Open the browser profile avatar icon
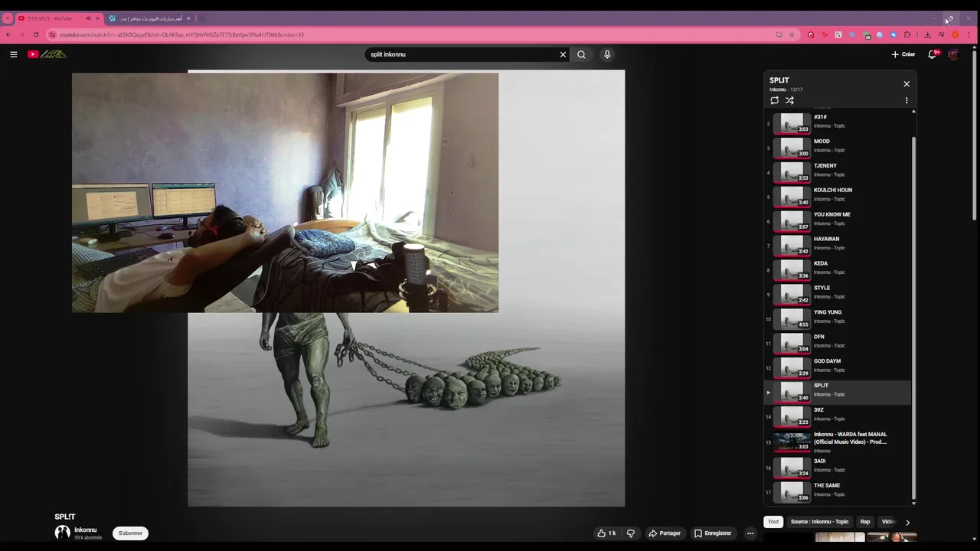Image resolution: width=980 pixels, height=551 pixels. pos(955,34)
